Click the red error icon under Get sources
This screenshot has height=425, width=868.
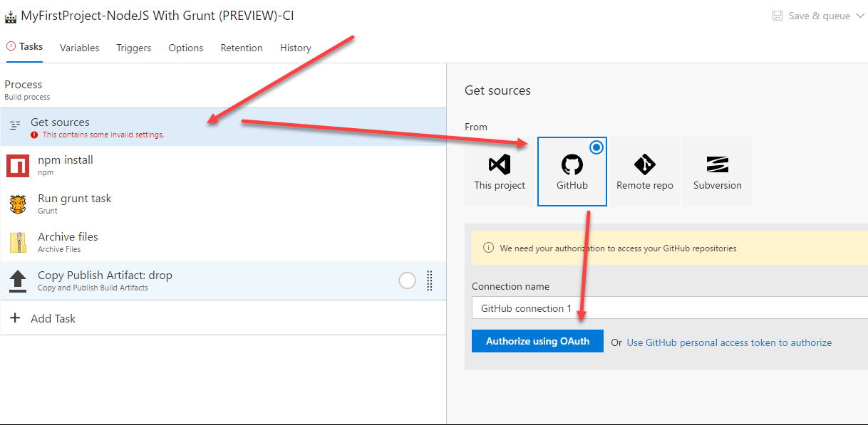coord(34,135)
